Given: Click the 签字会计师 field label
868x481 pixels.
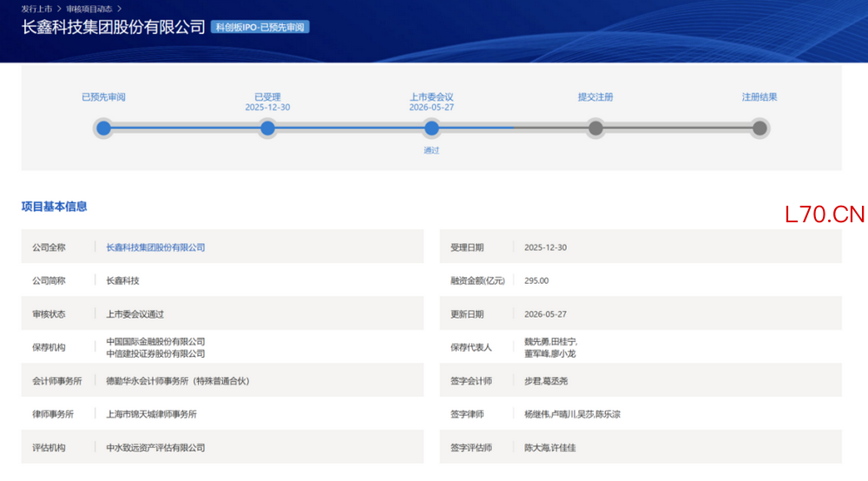Looking at the screenshot, I should point(471,381).
